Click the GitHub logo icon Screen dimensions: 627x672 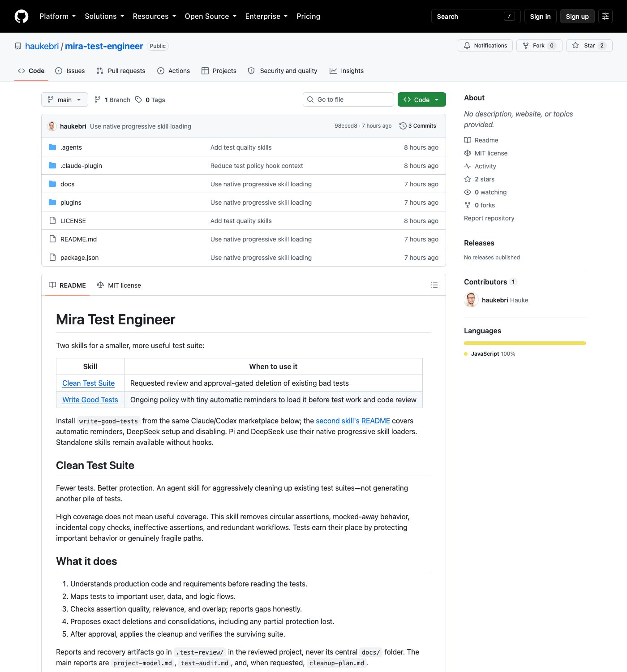(x=21, y=17)
